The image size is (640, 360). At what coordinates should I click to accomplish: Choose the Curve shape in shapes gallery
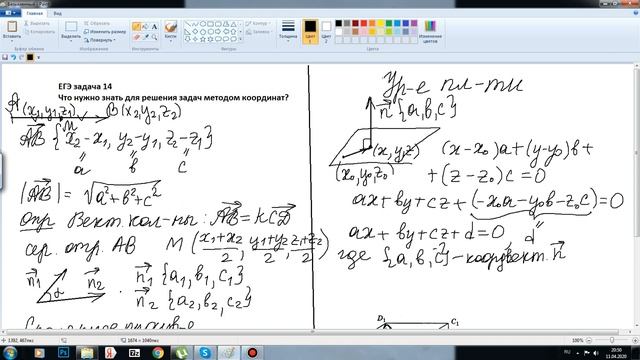coord(195,24)
